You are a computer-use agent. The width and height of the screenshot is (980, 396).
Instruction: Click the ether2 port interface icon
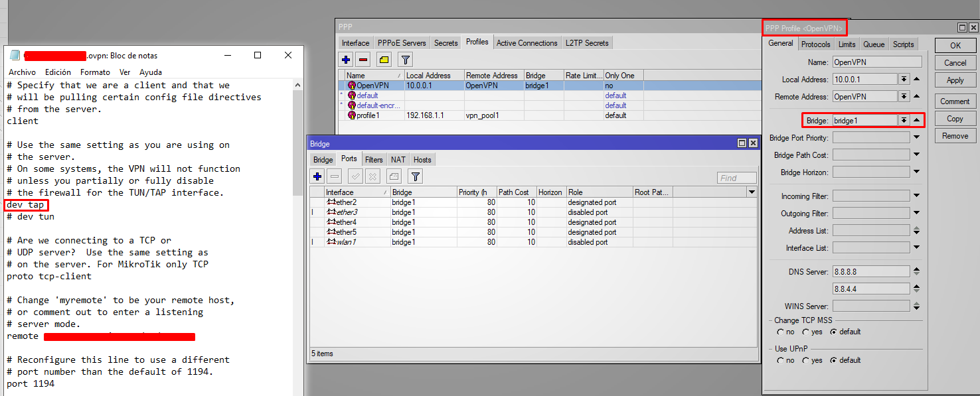pyautogui.click(x=331, y=202)
